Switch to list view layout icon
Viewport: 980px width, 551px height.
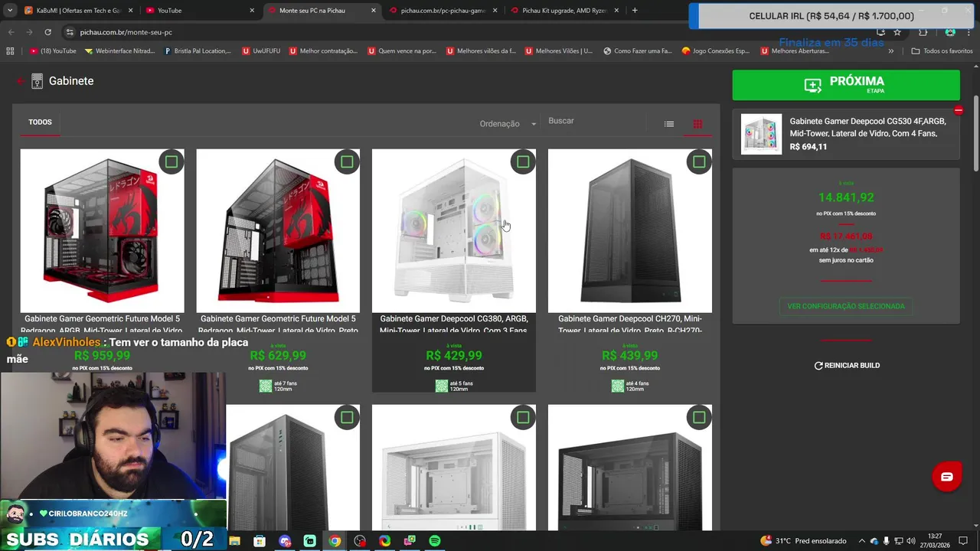(669, 124)
